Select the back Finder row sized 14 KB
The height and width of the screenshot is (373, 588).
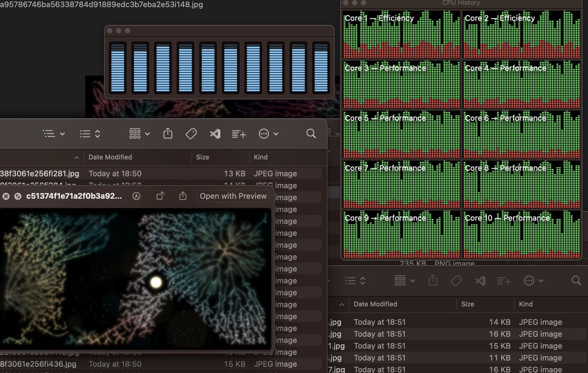pos(458,322)
